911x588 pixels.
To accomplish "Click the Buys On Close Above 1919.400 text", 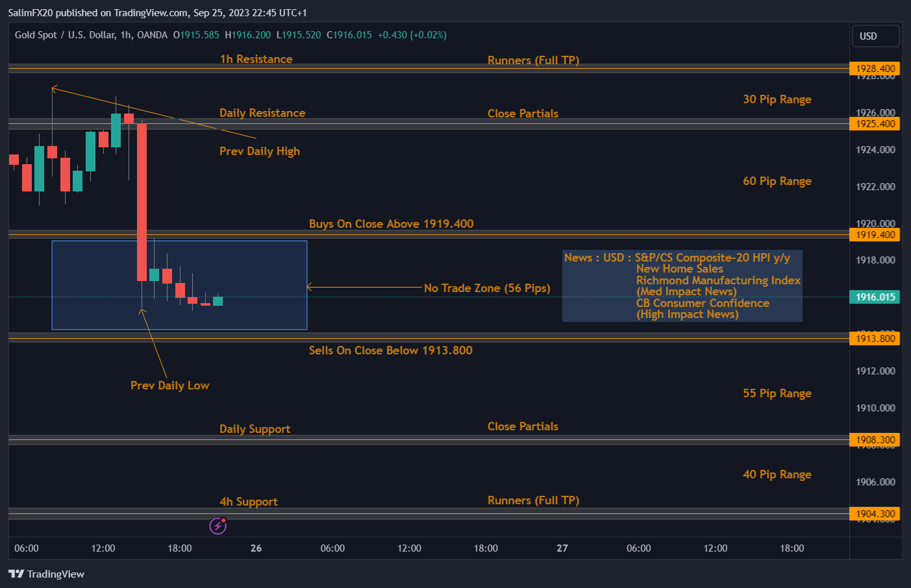I will tap(391, 223).
